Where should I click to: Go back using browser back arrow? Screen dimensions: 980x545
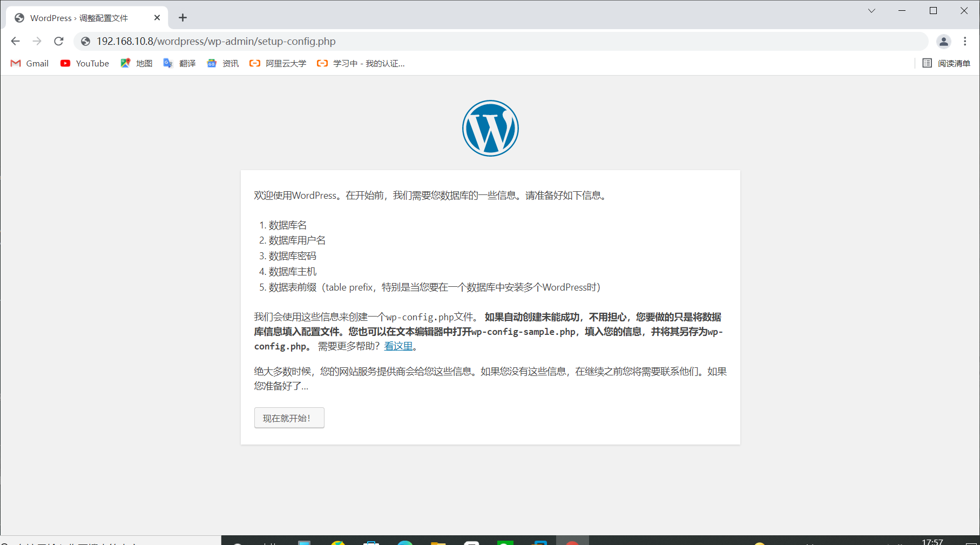15,41
